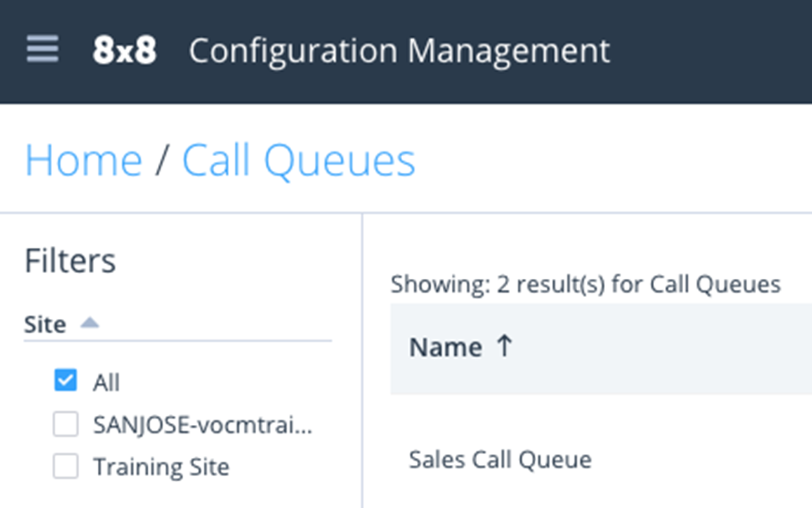Screen dimensions: 812x508
Task: Open the Sales Call Queue row
Action: point(500,459)
